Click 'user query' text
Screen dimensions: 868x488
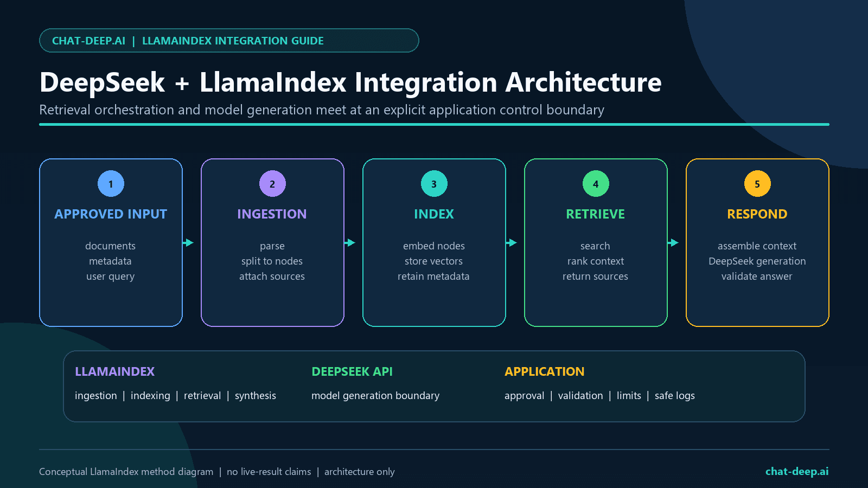click(111, 277)
